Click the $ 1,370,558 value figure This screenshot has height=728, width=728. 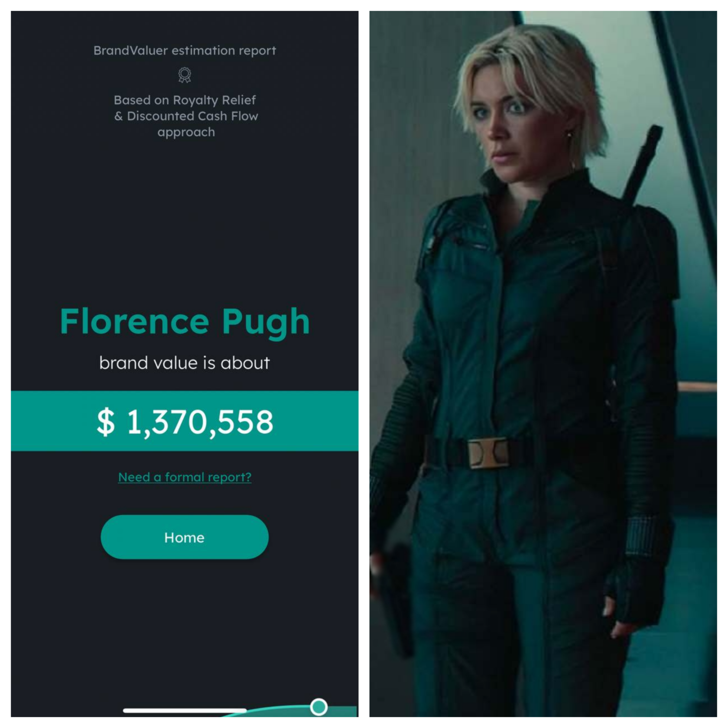click(x=185, y=422)
